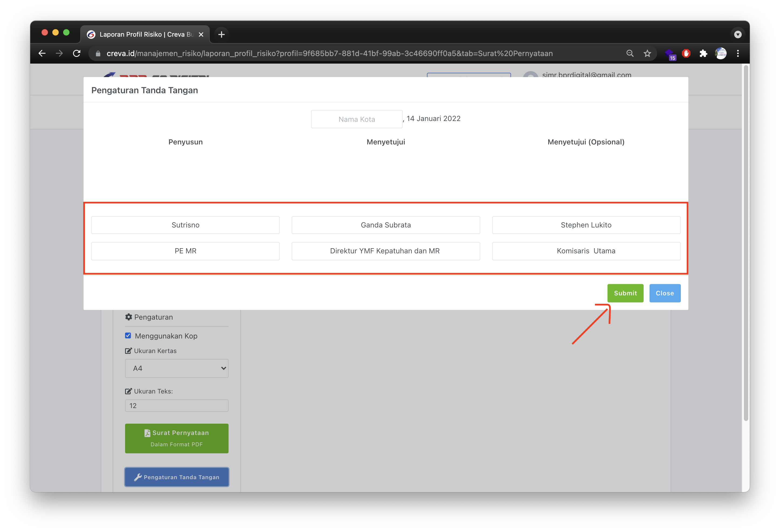
Task: Open a new browser tab
Action: (x=221, y=34)
